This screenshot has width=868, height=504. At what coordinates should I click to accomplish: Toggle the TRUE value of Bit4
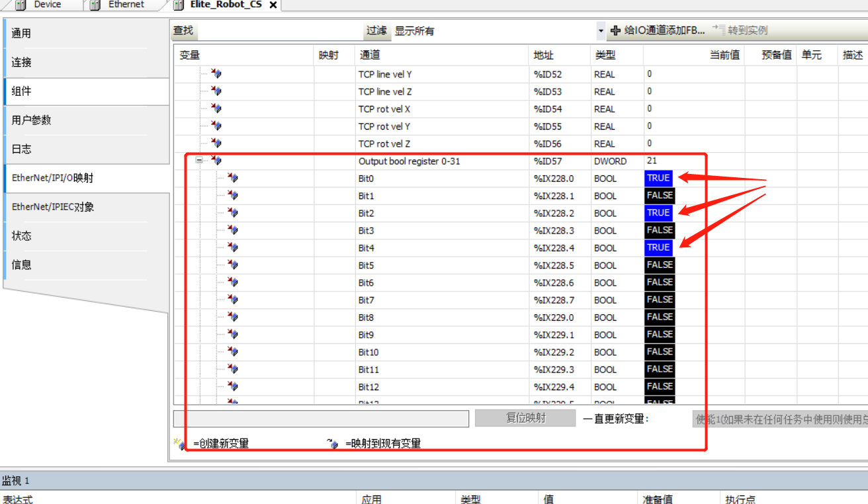pos(658,247)
